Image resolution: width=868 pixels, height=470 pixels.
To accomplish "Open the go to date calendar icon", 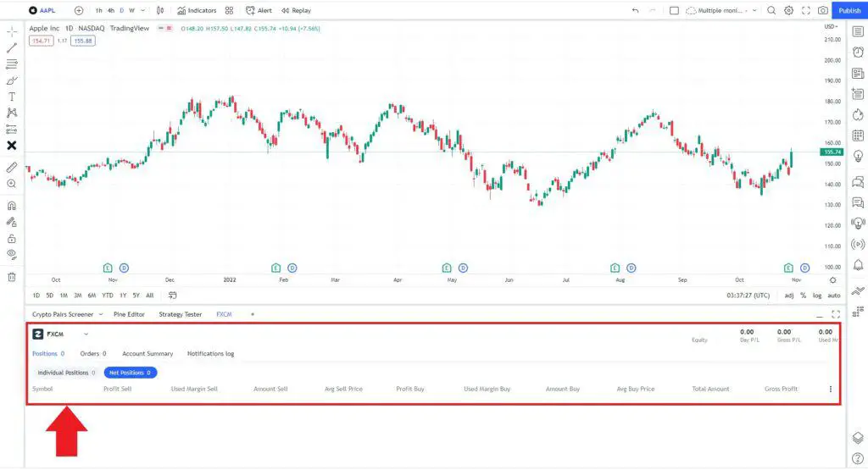I will 173,296.
